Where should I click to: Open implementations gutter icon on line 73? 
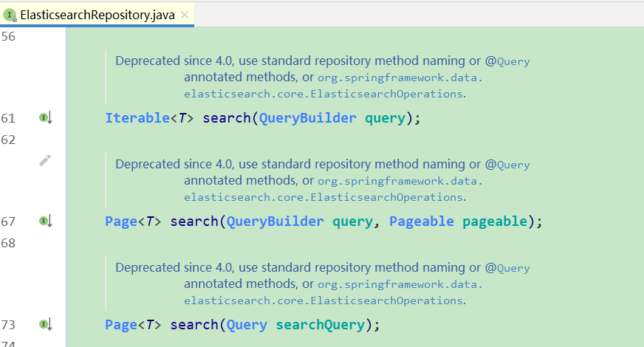(46, 325)
